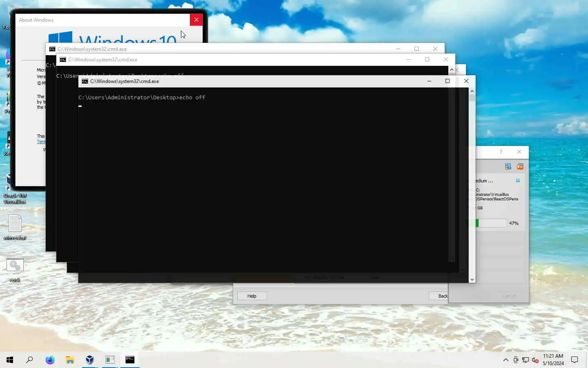Minimize the rearmost cmd.exe window

398,49
